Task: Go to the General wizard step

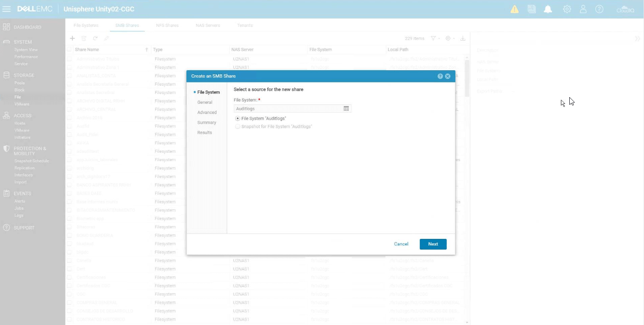Action: [205, 102]
